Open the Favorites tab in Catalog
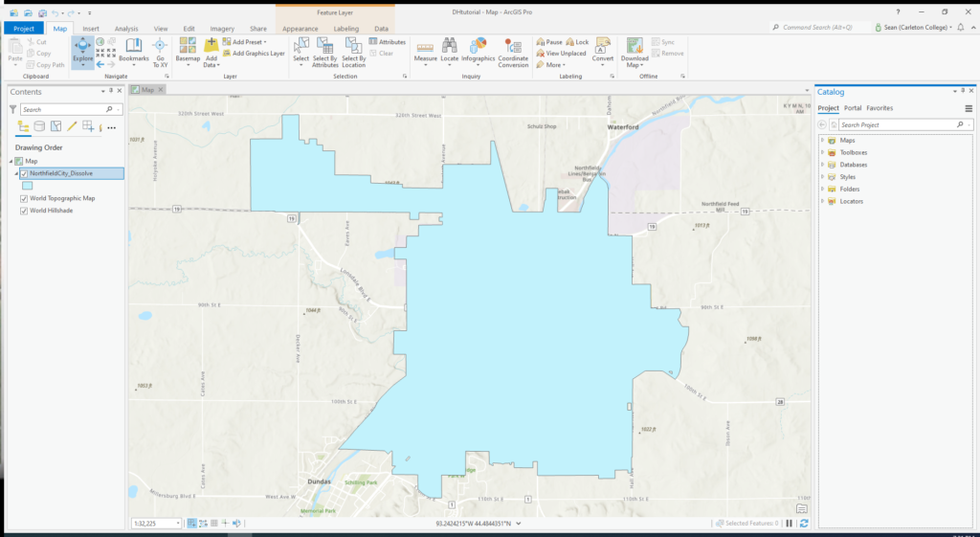This screenshot has width=980, height=537. 880,108
